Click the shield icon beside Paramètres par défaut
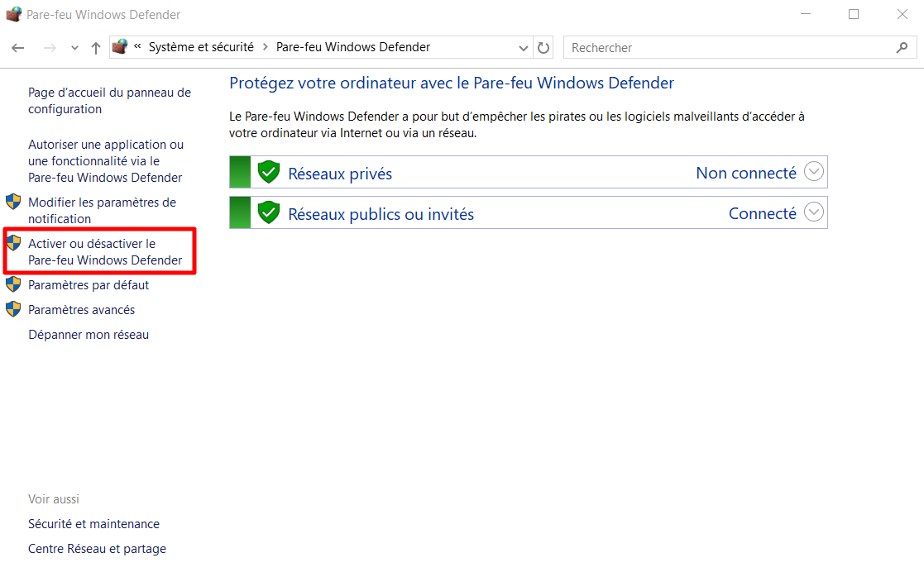The image size is (924, 572). pyautogui.click(x=13, y=284)
